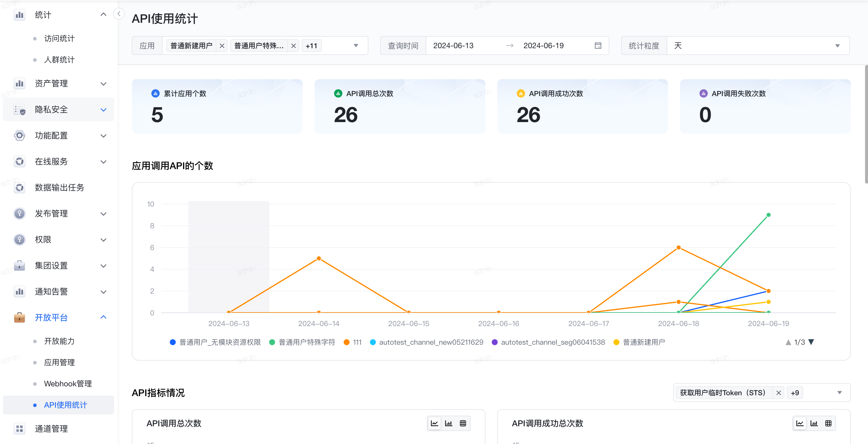
Task: Click the page vertical scrollbar
Action: click(866, 125)
